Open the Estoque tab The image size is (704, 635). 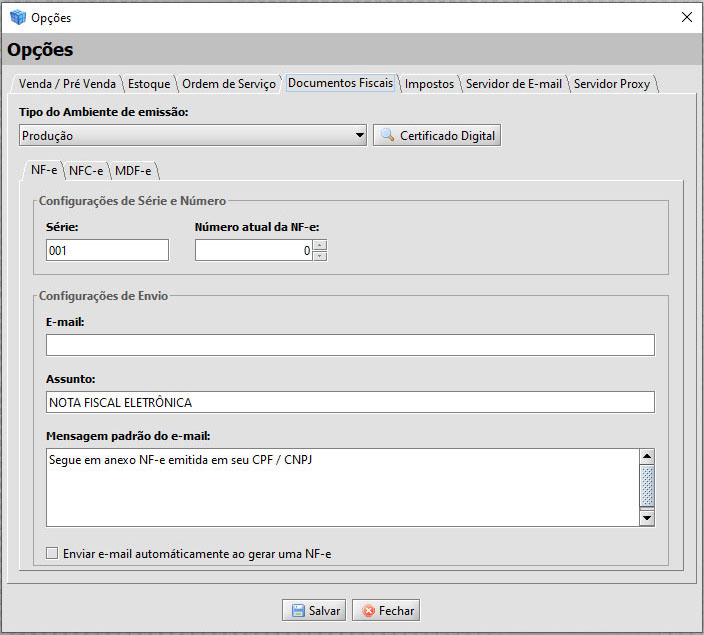(149, 84)
